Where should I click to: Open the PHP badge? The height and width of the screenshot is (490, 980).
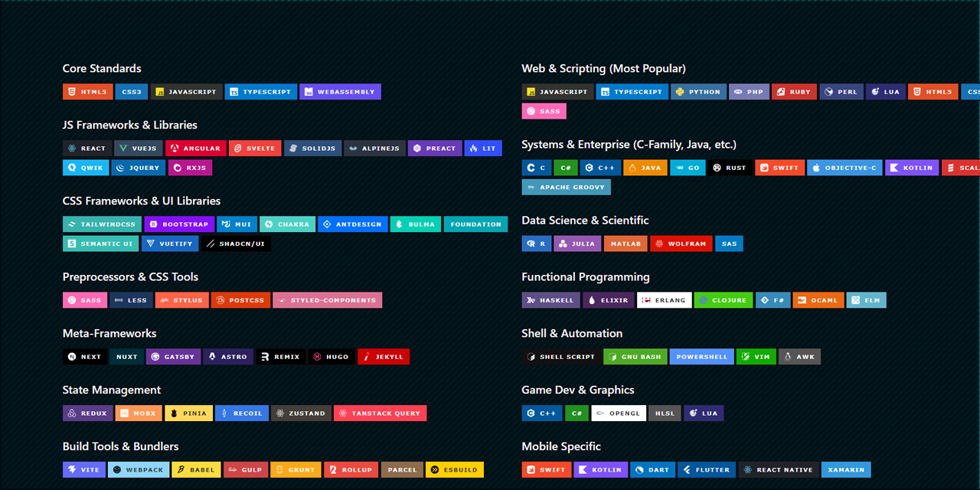coord(749,92)
